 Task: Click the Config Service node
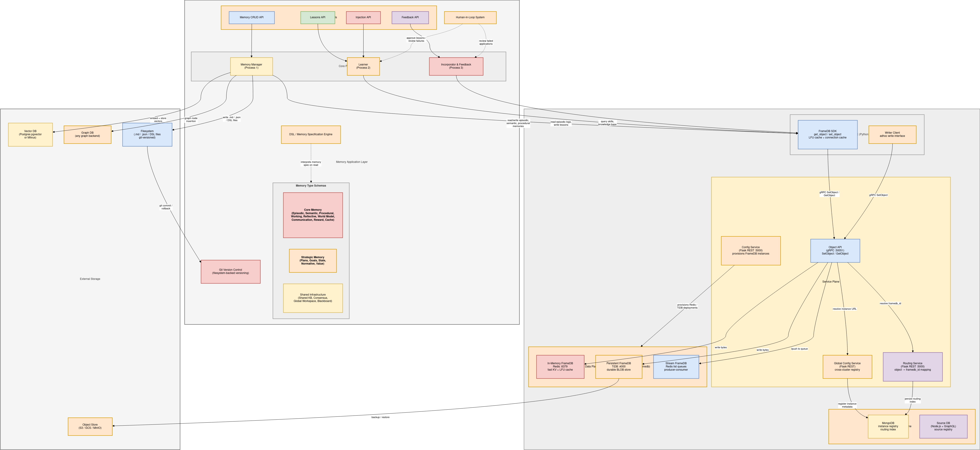coord(751,251)
